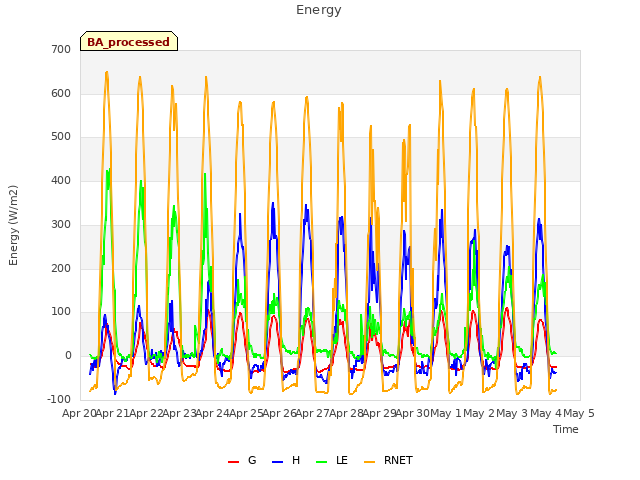The width and height of the screenshot is (640, 480).
Task: Click the Time x-axis label
Action: 566,429
